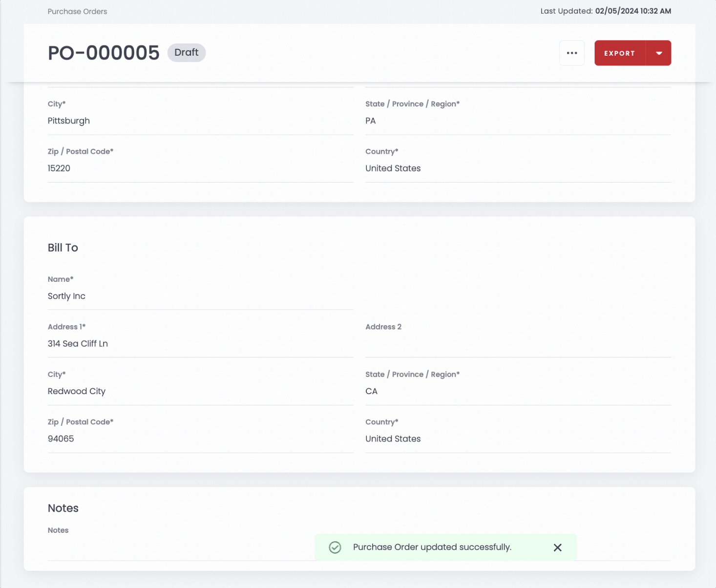Click the Bill To section heading
Image resolution: width=716 pixels, height=588 pixels.
coord(63,248)
